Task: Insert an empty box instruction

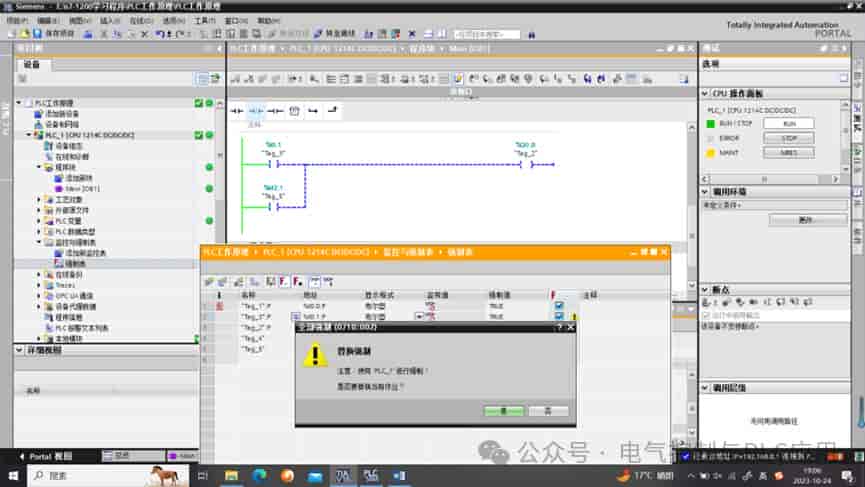Action: coord(295,111)
